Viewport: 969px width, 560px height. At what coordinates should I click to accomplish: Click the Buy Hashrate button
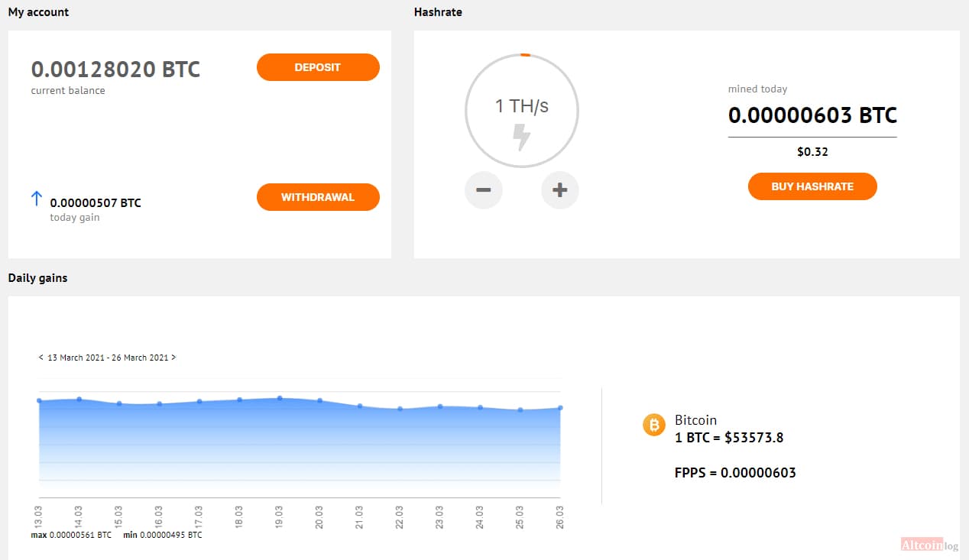pos(812,186)
